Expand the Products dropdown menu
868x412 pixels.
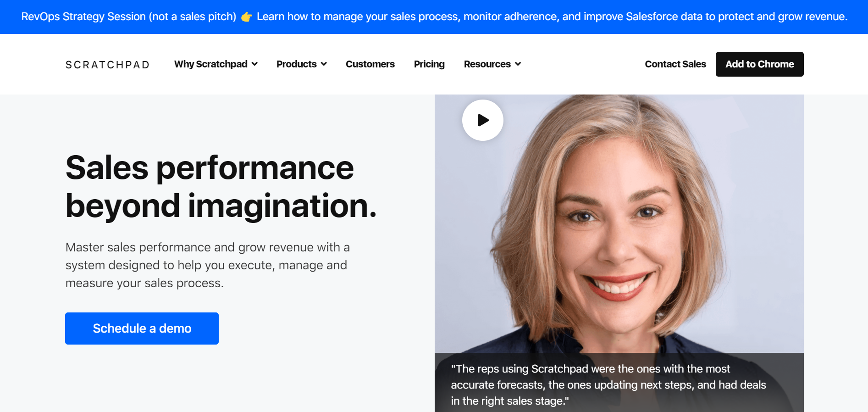pyautogui.click(x=301, y=64)
